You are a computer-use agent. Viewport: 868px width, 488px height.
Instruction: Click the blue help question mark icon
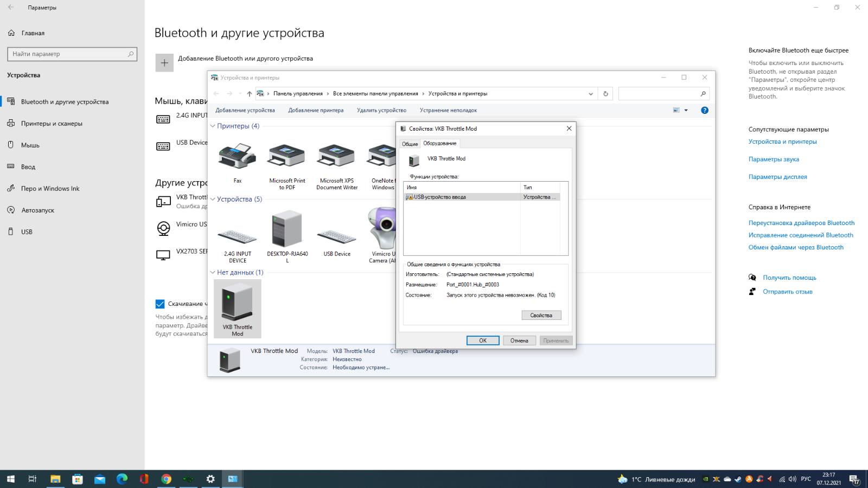(705, 110)
